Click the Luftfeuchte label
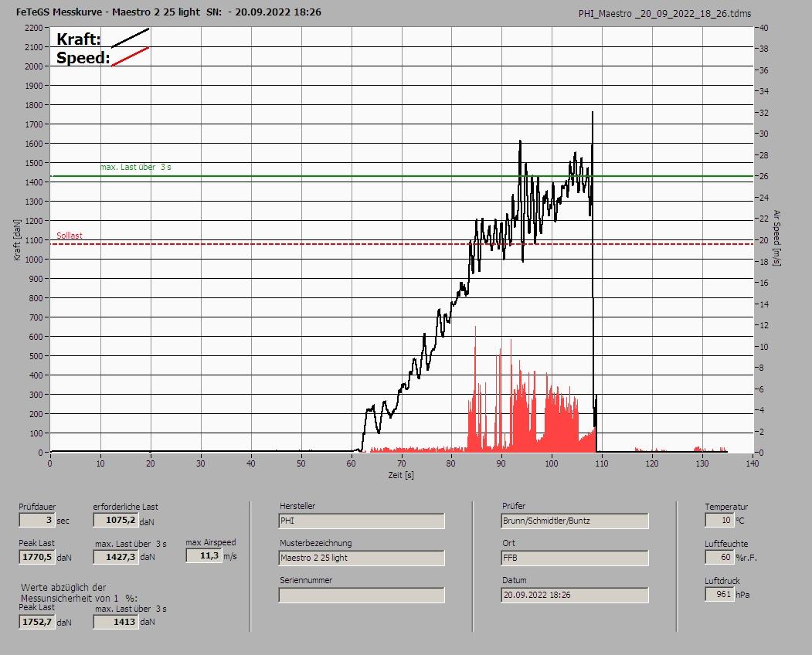This screenshot has height=655, width=812. [x=726, y=544]
